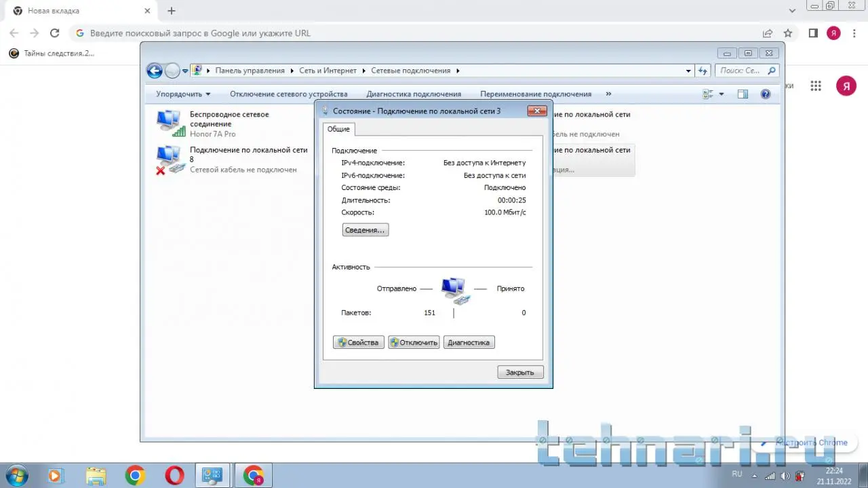Click the Сетевой кабель не подключен status text

[243, 170]
